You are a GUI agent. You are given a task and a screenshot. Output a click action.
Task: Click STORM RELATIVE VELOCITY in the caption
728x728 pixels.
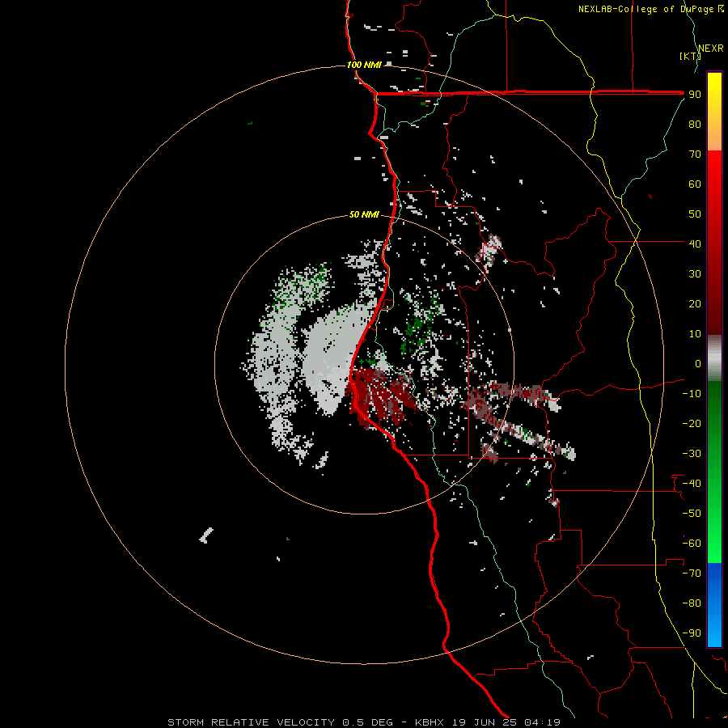tap(250, 722)
